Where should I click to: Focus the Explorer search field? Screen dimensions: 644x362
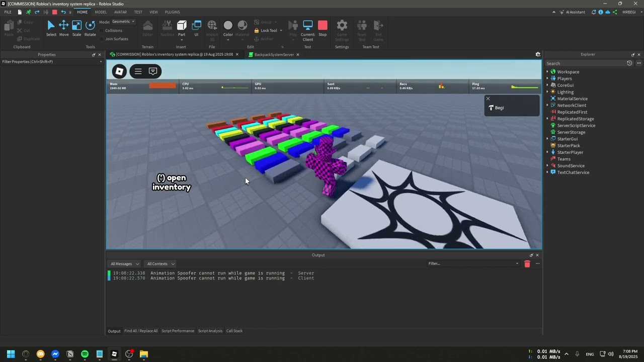click(585, 63)
